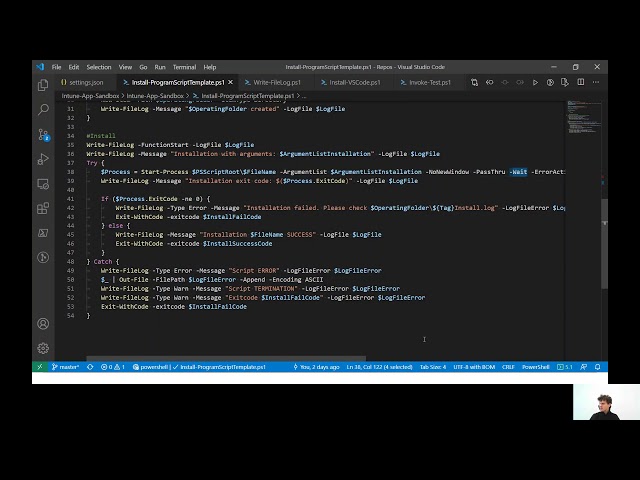Open Problems via errors and warnings count

113,367
